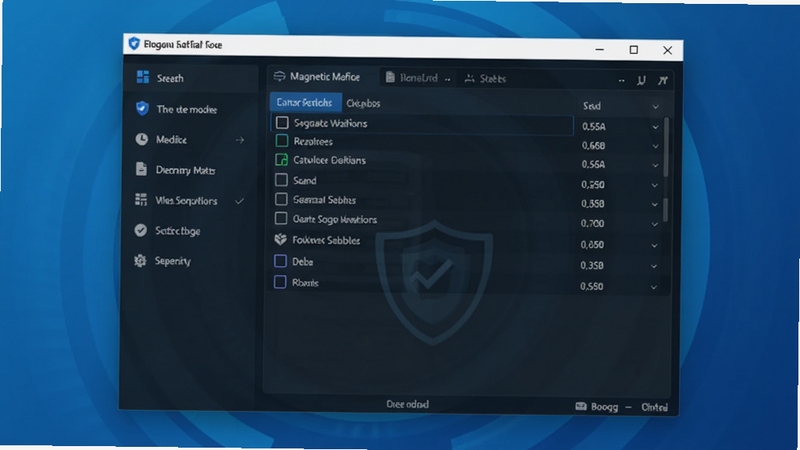Expand the chevron beside 0,700
This screenshot has height=450, width=800.
(x=655, y=224)
